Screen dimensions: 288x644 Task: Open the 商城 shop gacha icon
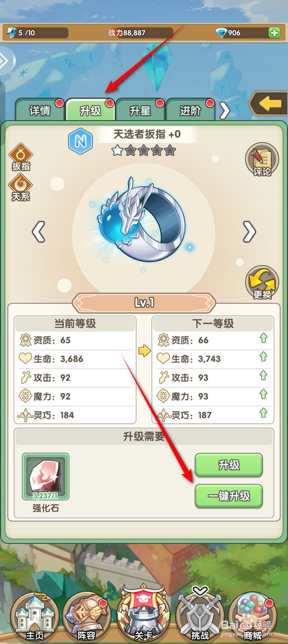point(253,617)
